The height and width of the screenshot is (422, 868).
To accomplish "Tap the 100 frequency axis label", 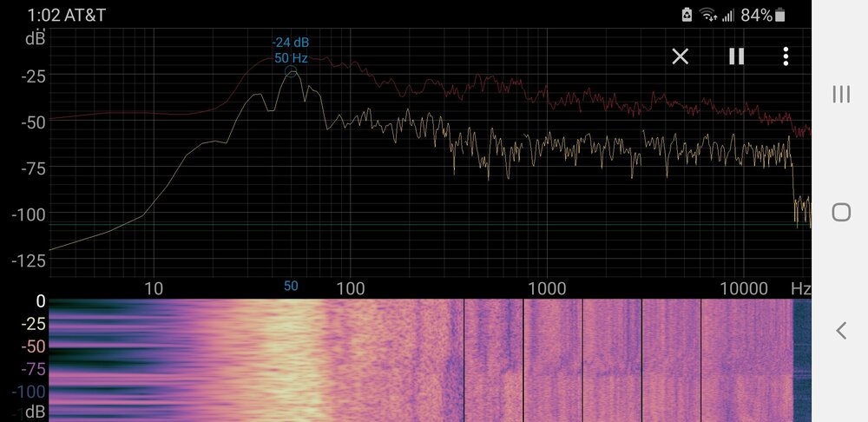I will (x=350, y=288).
